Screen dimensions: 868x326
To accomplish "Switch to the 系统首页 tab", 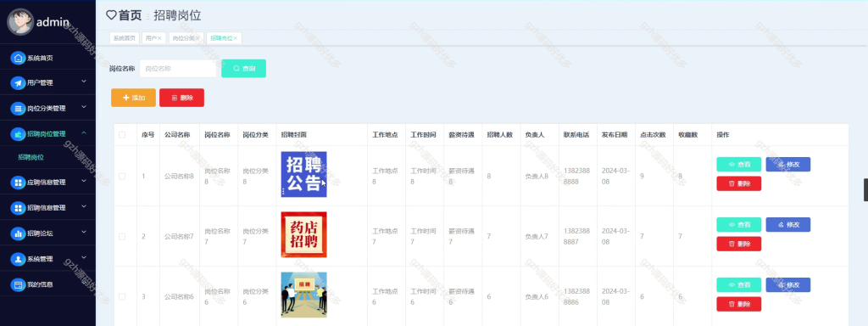I will pyautogui.click(x=125, y=38).
